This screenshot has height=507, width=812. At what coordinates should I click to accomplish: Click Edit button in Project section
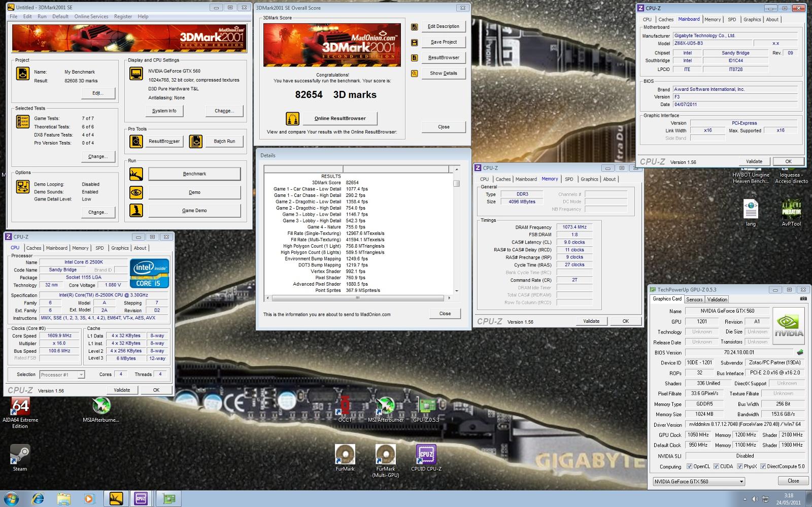(x=97, y=93)
